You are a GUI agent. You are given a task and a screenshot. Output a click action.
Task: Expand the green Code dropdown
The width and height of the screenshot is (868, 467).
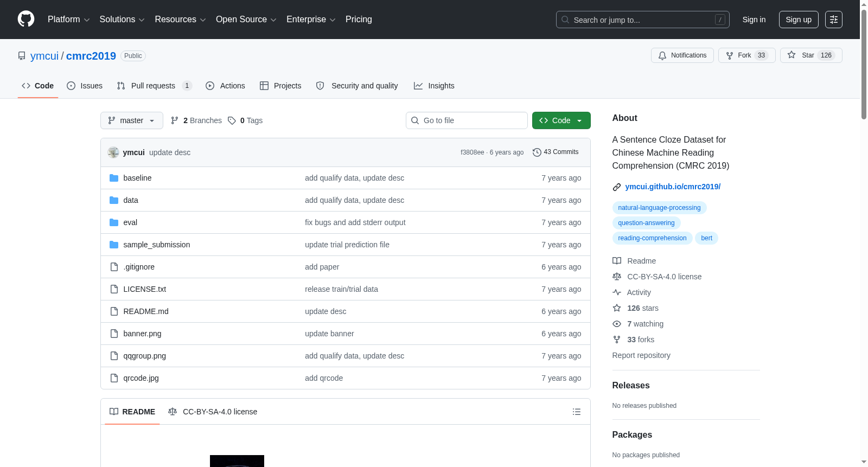point(561,120)
